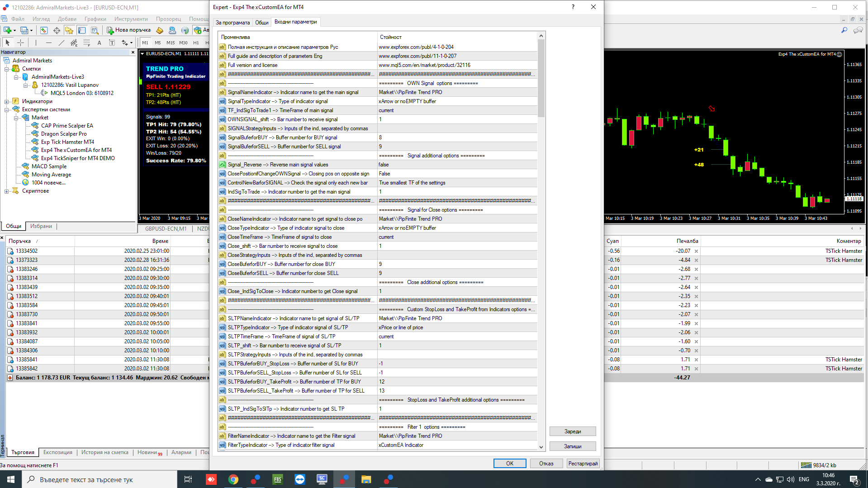Open the GBPUSD-ECN,M1 chart tab
The width and height of the screenshot is (868, 488).
(x=166, y=229)
